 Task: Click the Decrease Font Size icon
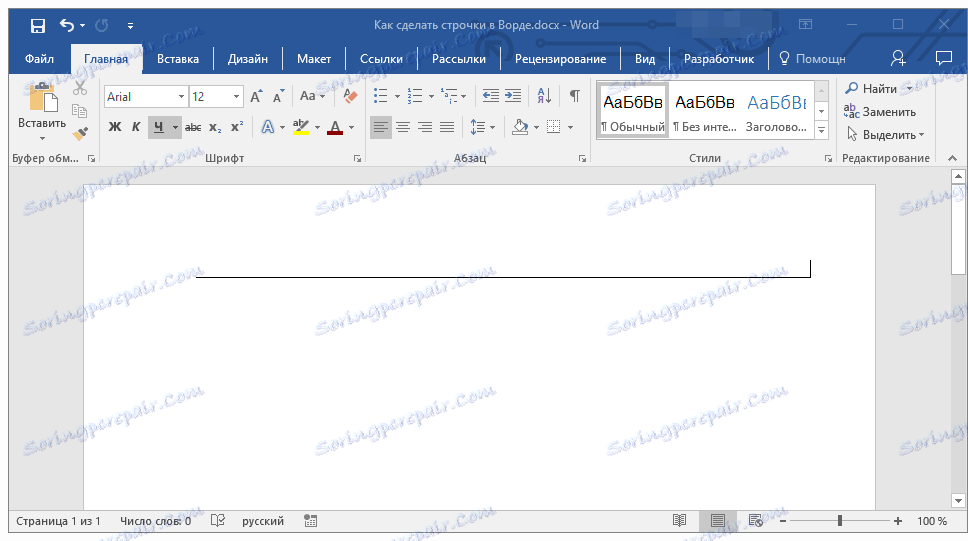(x=279, y=96)
